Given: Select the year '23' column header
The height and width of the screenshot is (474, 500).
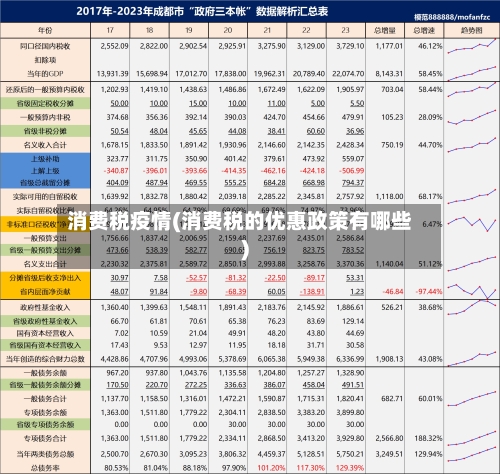Looking at the screenshot, I should click(x=345, y=31).
